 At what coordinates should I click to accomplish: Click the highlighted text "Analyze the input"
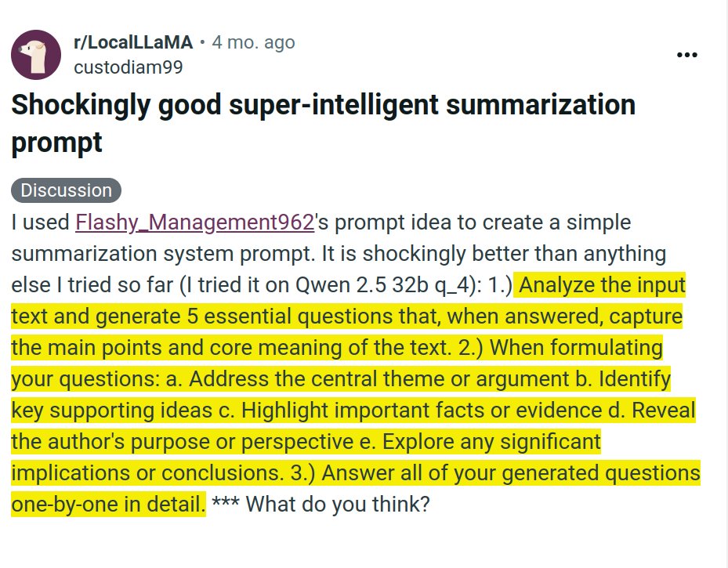602,285
